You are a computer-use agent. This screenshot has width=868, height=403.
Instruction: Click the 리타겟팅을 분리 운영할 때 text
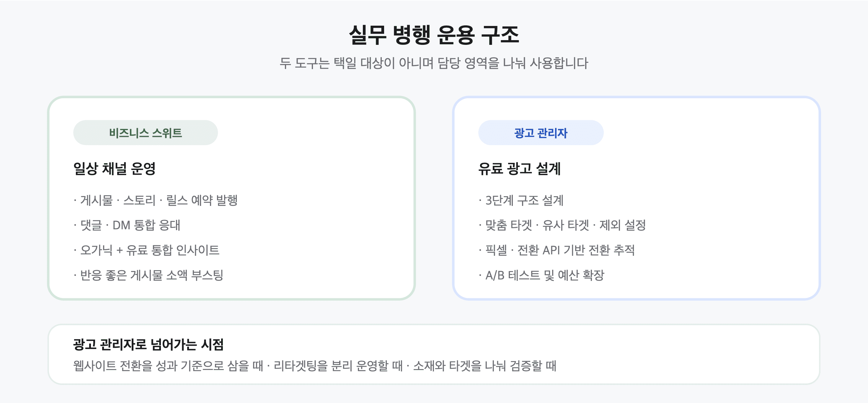[x=338, y=366]
